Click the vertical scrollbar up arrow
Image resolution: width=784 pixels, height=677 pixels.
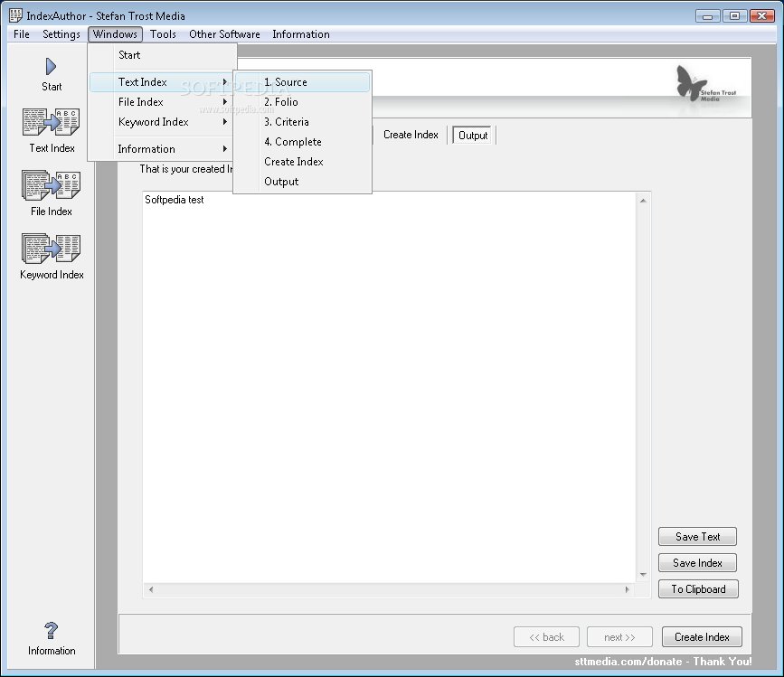click(643, 201)
